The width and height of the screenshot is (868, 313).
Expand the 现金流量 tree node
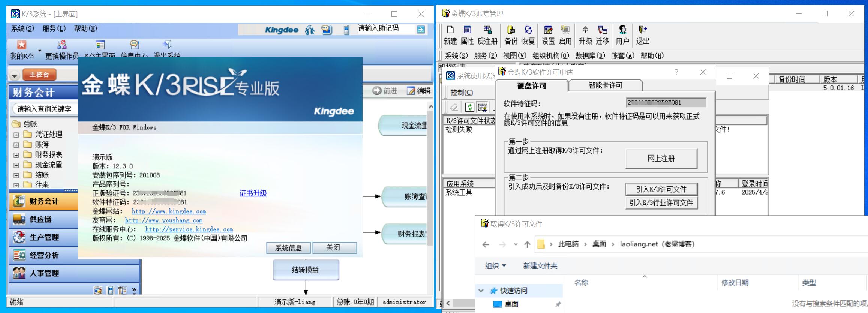pyautogui.click(x=16, y=165)
